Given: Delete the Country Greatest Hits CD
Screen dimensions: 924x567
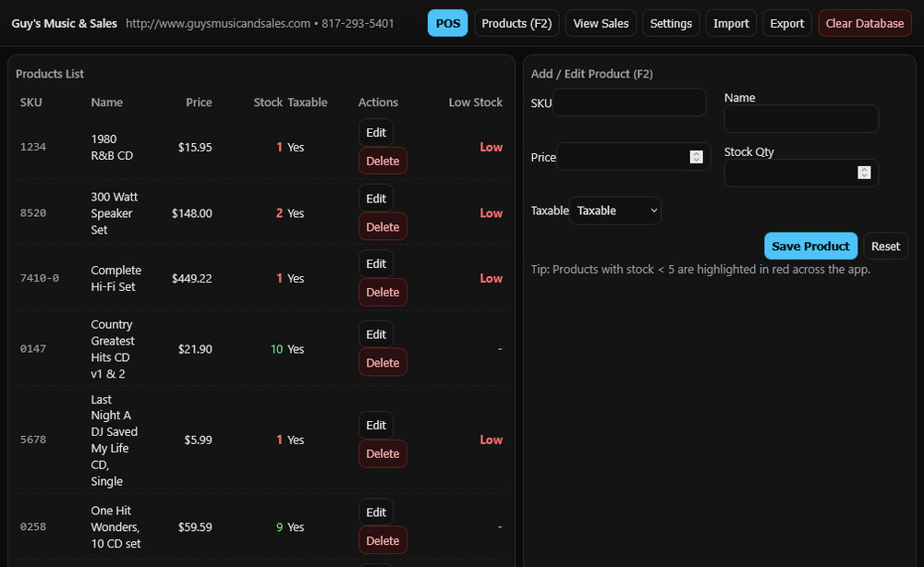Looking at the screenshot, I should [383, 363].
